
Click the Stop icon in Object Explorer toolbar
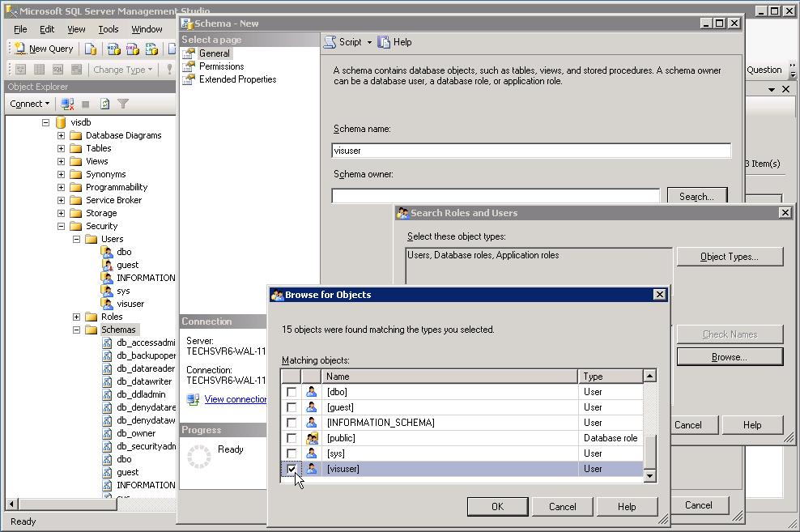pyautogui.click(x=86, y=104)
